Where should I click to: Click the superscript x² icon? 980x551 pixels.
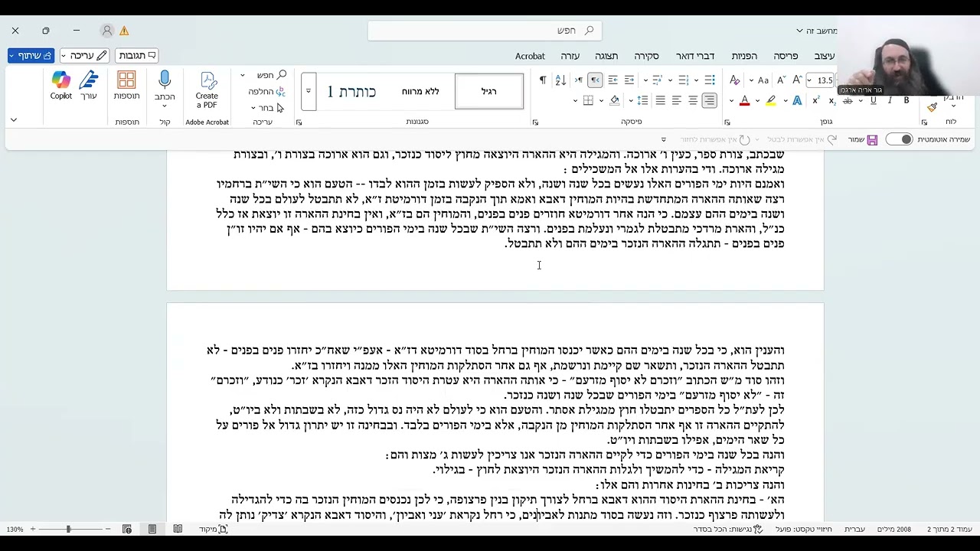[x=816, y=100]
